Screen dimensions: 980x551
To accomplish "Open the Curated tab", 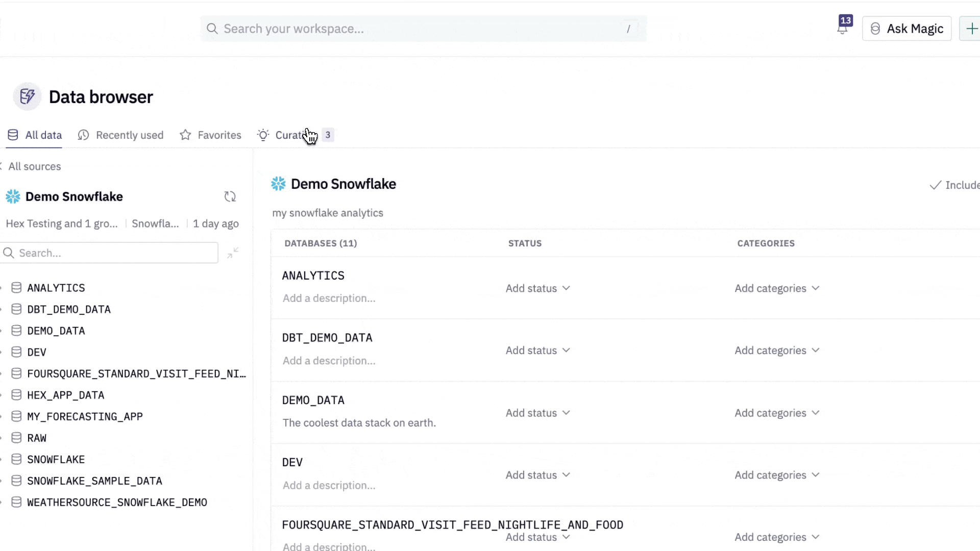I will [x=296, y=135].
